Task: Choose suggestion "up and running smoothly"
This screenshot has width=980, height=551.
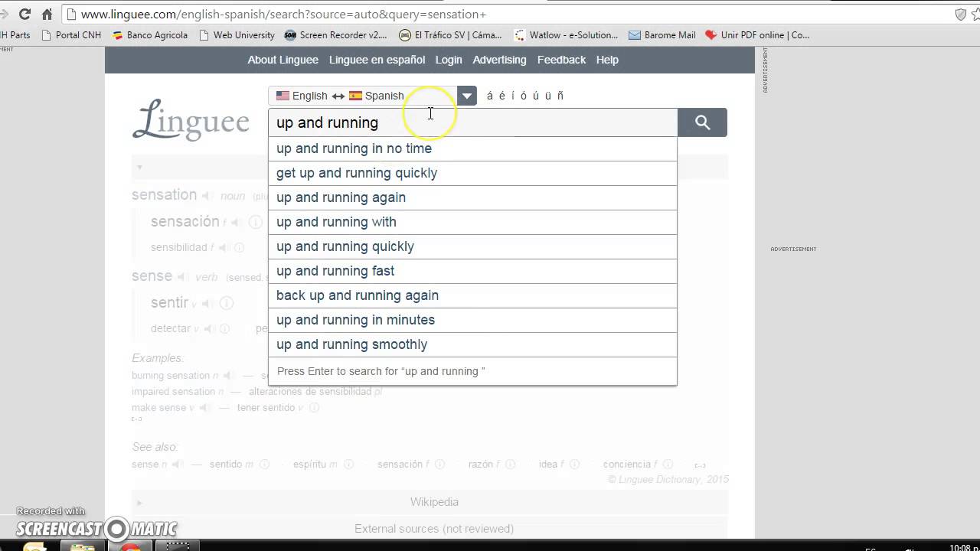Action: (x=472, y=344)
